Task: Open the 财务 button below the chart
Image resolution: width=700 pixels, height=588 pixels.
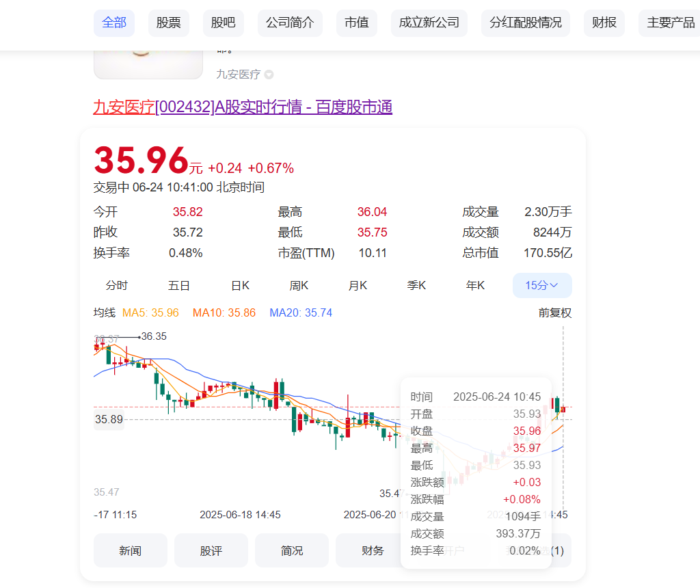Action: pos(368,550)
